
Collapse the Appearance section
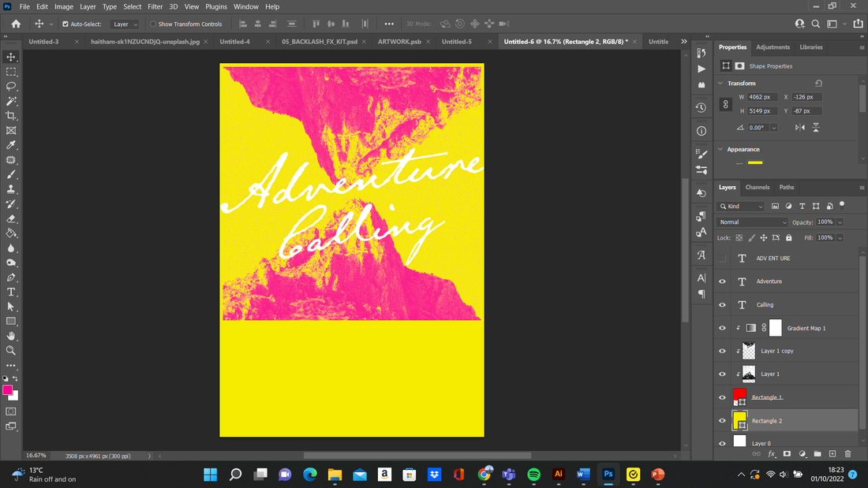point(720,149)
